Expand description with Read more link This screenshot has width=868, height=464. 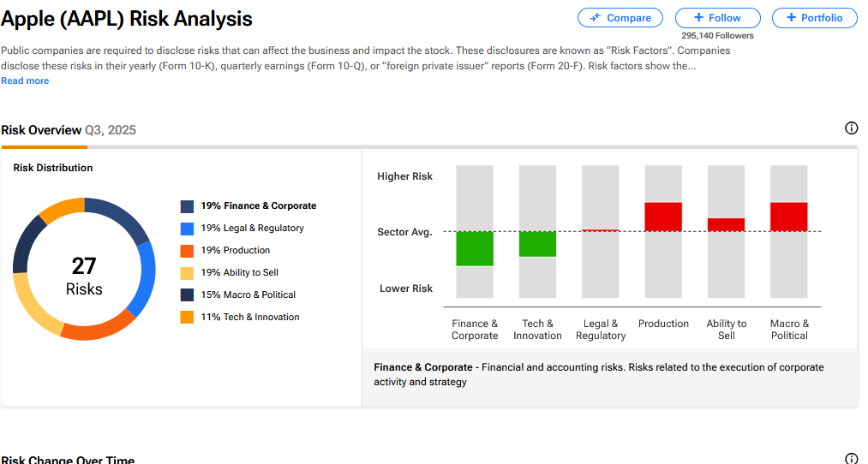tap(25, 81)
